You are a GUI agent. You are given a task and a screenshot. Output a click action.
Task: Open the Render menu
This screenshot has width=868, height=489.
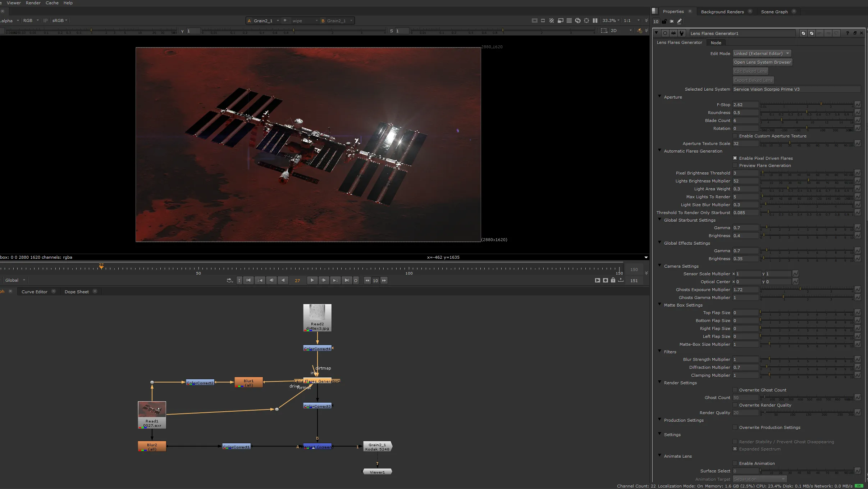coord(33,3)
